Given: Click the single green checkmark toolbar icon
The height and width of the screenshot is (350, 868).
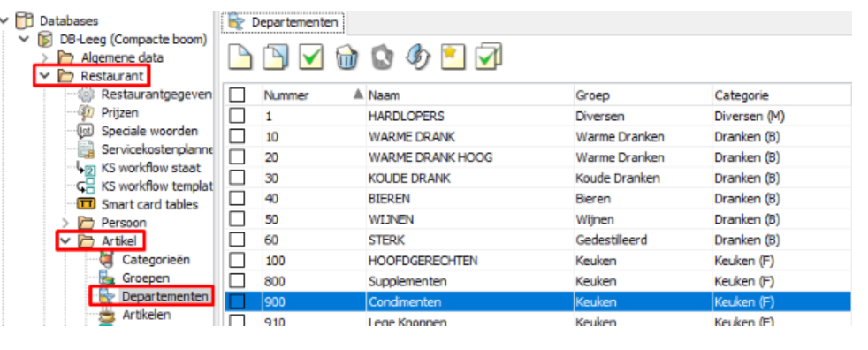Looking at the screenshot, I should click(x=311, y=57).
